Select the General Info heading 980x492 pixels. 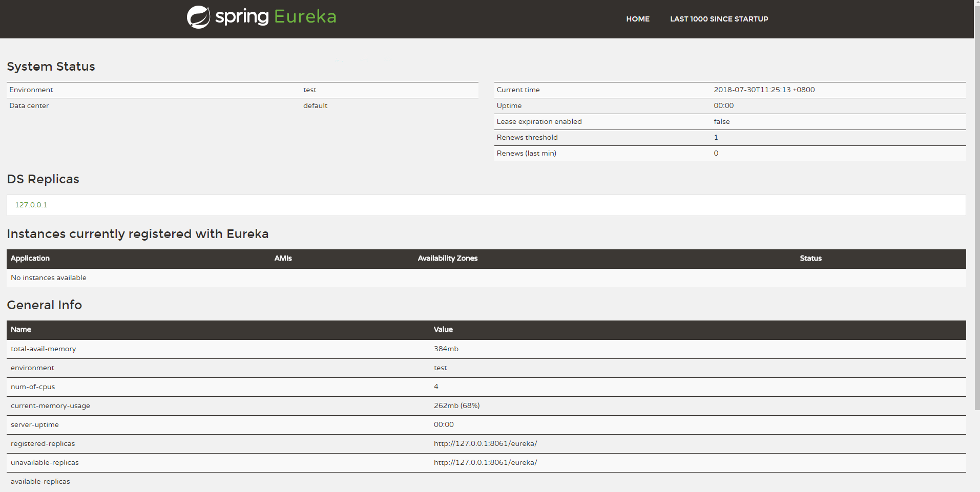tap(45, 305)
